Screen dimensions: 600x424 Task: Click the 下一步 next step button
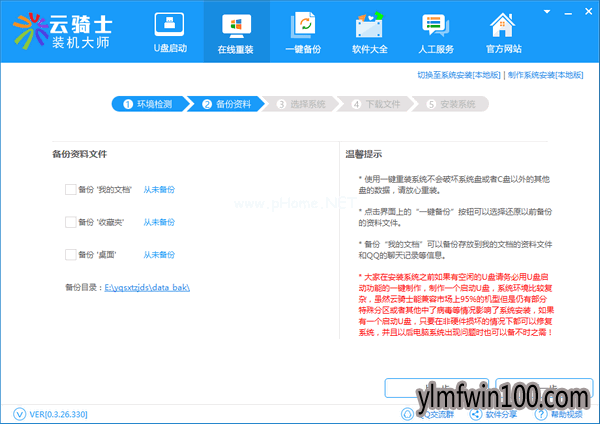point(545,388)
